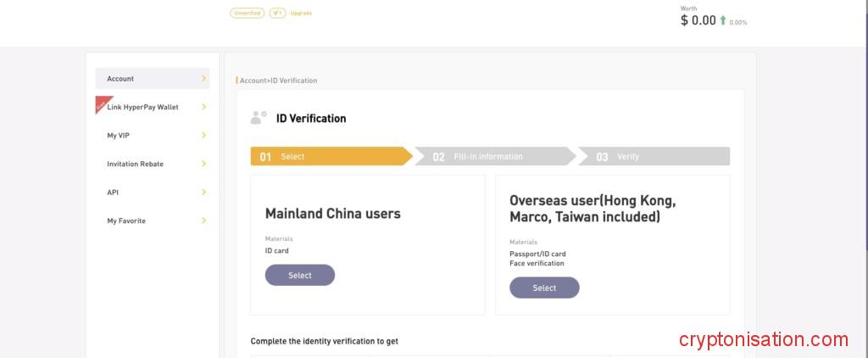Open Invitation Rebate in the sidebar
The height and width of the screenshot is (358, 868).
point(135,164)
